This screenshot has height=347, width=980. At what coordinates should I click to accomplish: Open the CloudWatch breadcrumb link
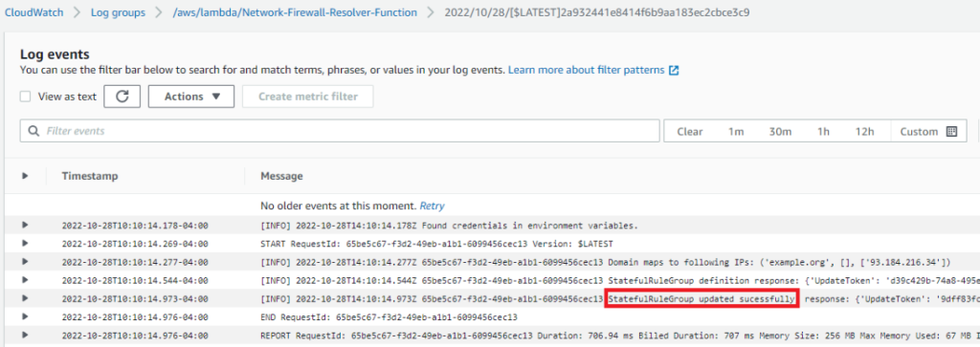(34, 12)
